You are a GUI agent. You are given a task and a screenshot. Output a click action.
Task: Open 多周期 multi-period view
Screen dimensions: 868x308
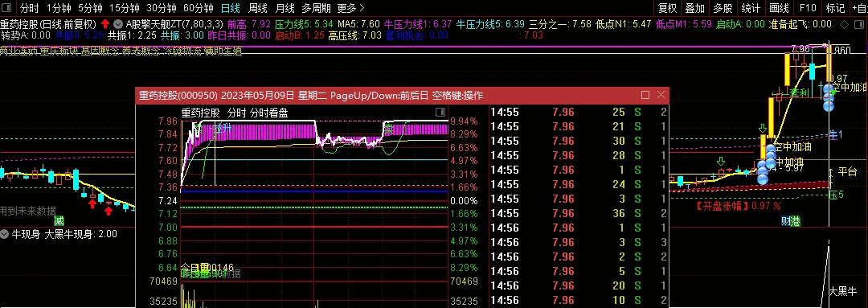pos(316,8)
